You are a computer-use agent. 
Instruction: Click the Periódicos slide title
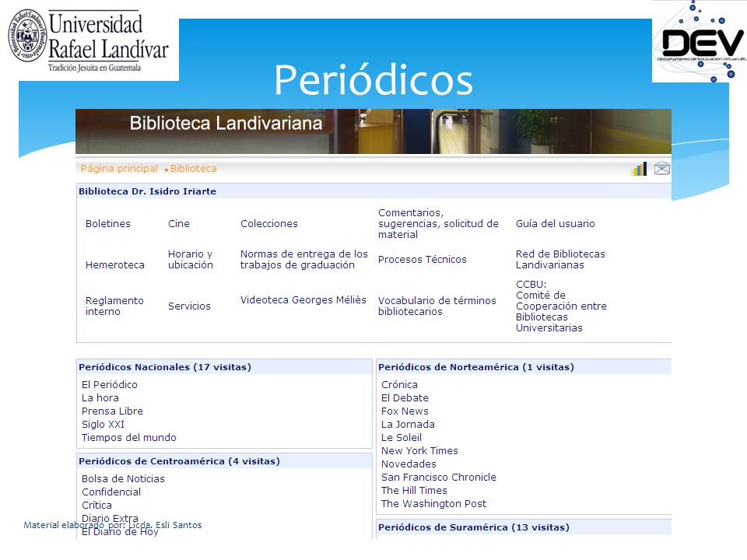(373, 80)
